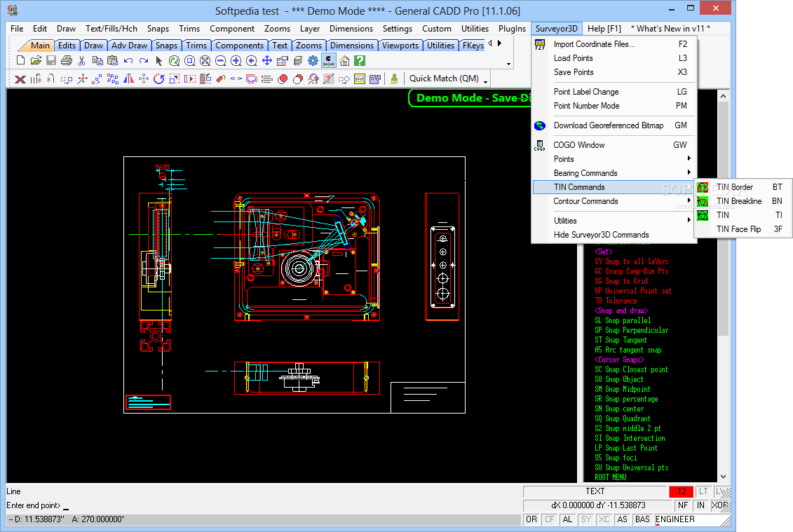Toggle the OR ortho status button

(x=531, y=519)
